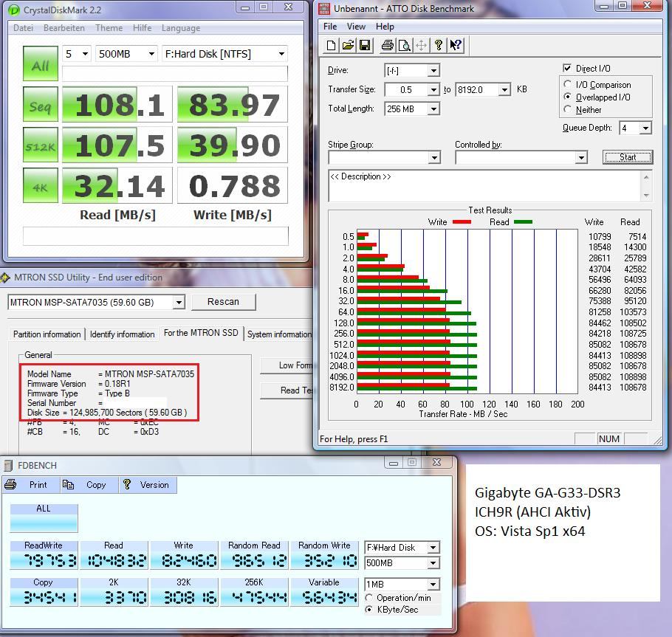
Task: Click Rescan in MTRON SSD Utility
Action: (x=223, y=302)
